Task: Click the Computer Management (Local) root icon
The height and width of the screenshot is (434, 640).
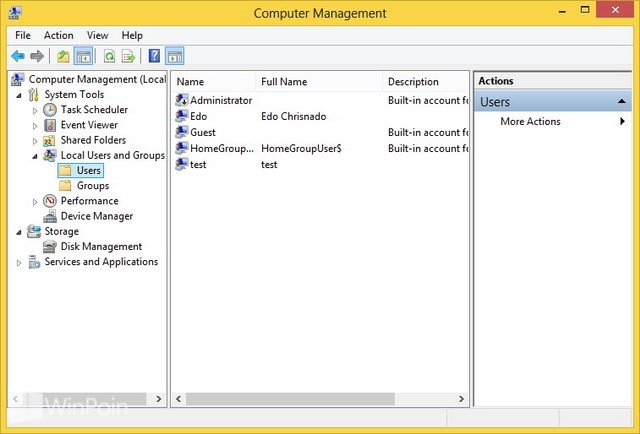Action: (x=17, y=79)
